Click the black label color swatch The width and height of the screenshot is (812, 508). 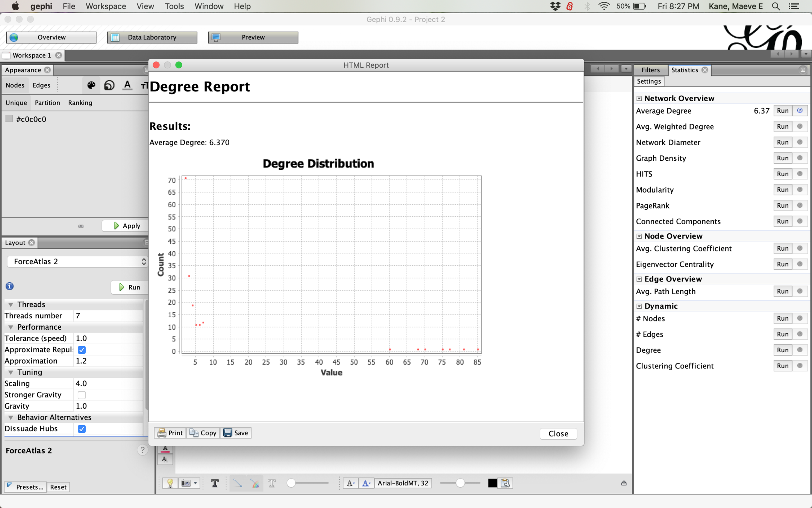(492, 483)
